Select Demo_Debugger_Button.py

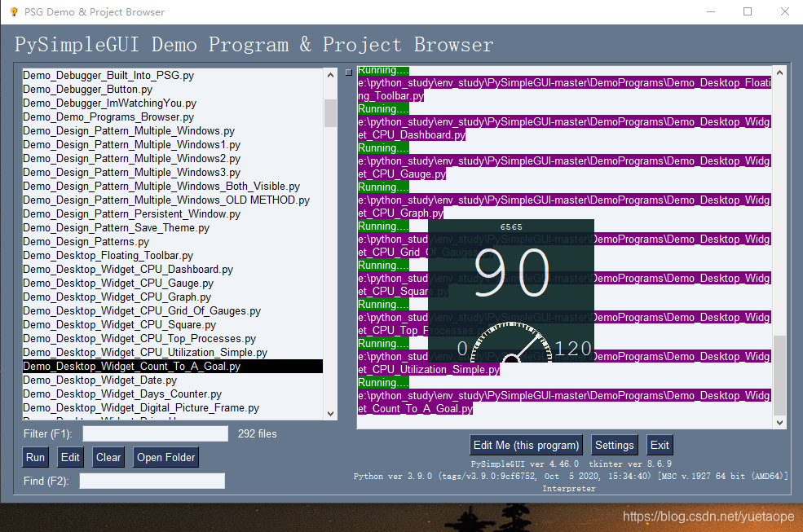click(173, 89)
